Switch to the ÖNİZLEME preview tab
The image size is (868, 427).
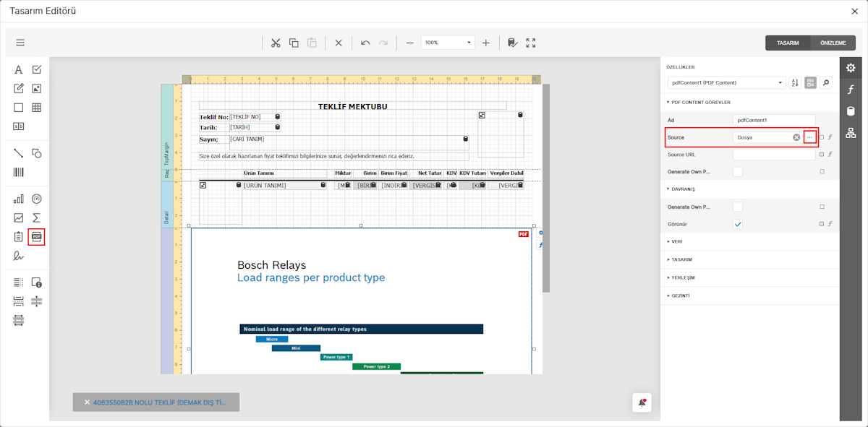click(x=833, y=43)
